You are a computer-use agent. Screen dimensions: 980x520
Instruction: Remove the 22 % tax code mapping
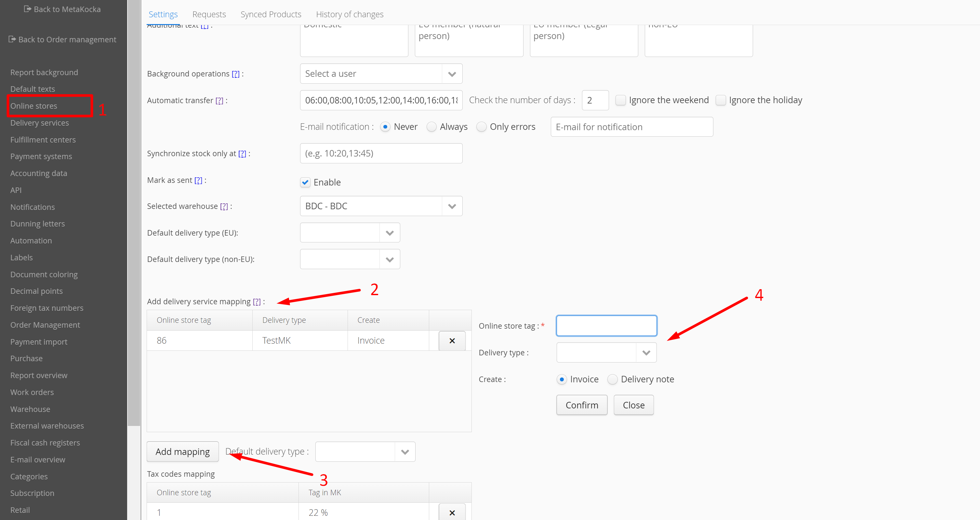pos(452,513)
